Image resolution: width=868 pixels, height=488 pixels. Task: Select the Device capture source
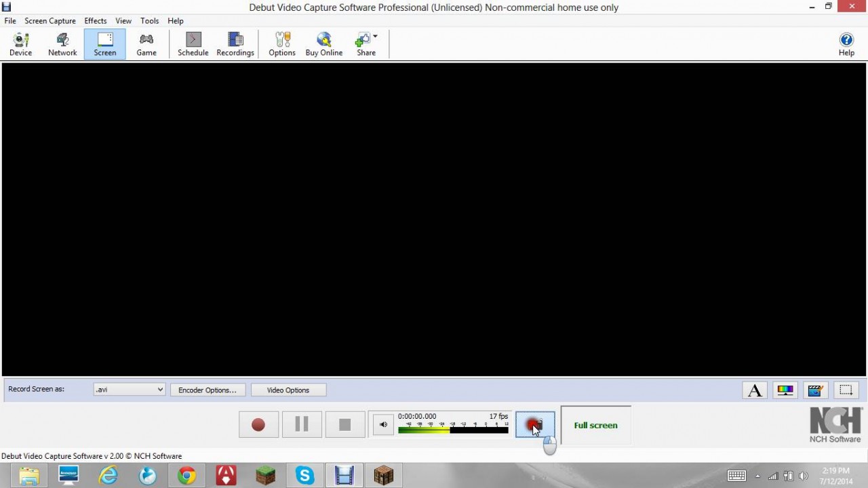pos(20,45)
